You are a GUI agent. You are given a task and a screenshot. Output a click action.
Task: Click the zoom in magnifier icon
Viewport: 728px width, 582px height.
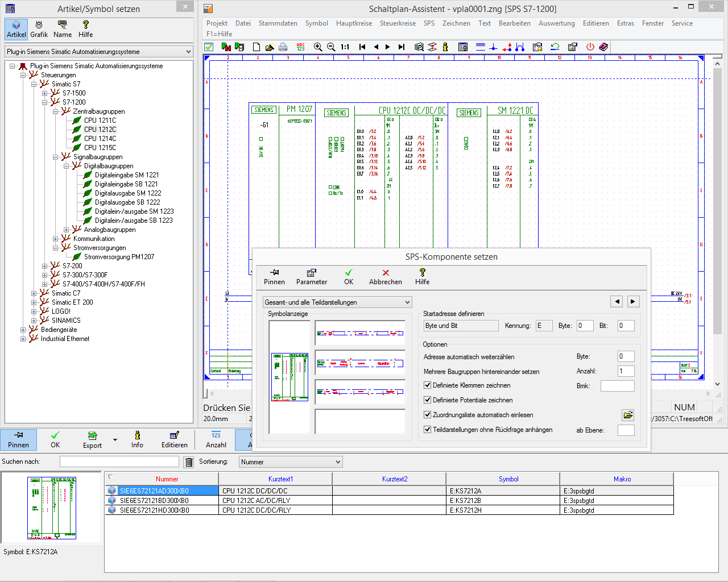click(x=318, y=47)
